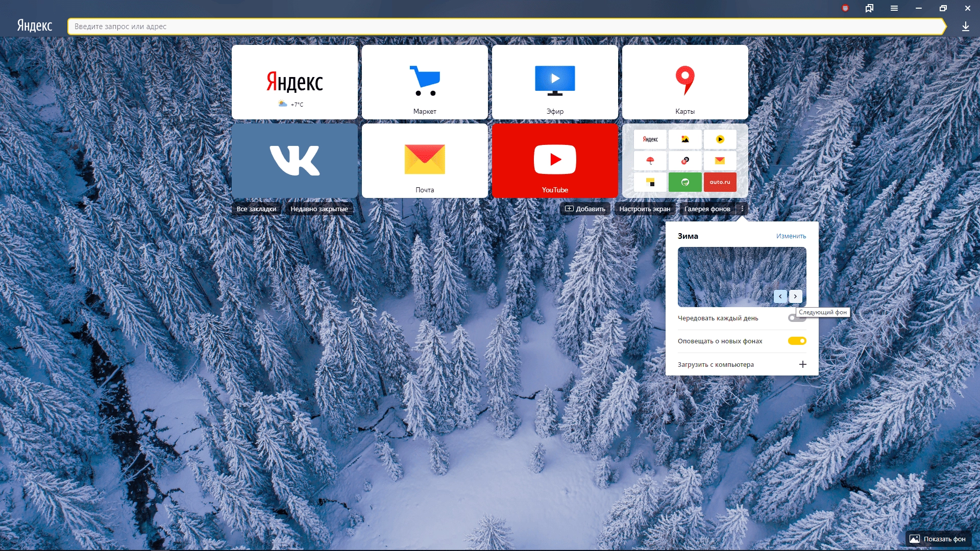The height and width of the screenshot is (551, 980).
Task: Open the Карты map pin tile
Action: (685, 82)
